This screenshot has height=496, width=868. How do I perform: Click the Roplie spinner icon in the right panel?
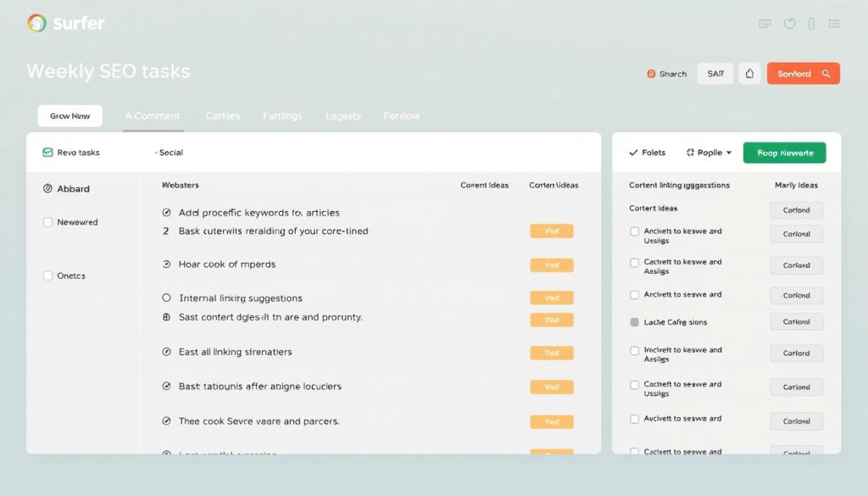tap(691, 153)
